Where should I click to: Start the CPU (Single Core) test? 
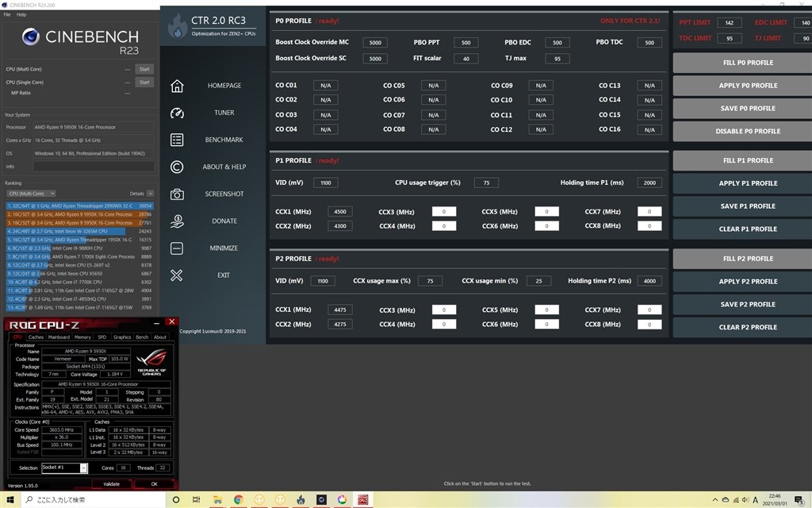tap(144, 82)
